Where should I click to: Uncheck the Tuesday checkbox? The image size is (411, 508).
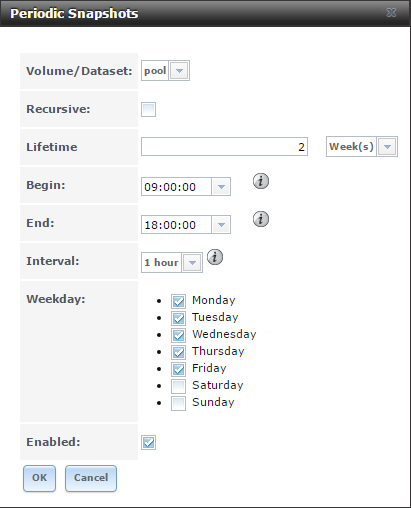178,318
